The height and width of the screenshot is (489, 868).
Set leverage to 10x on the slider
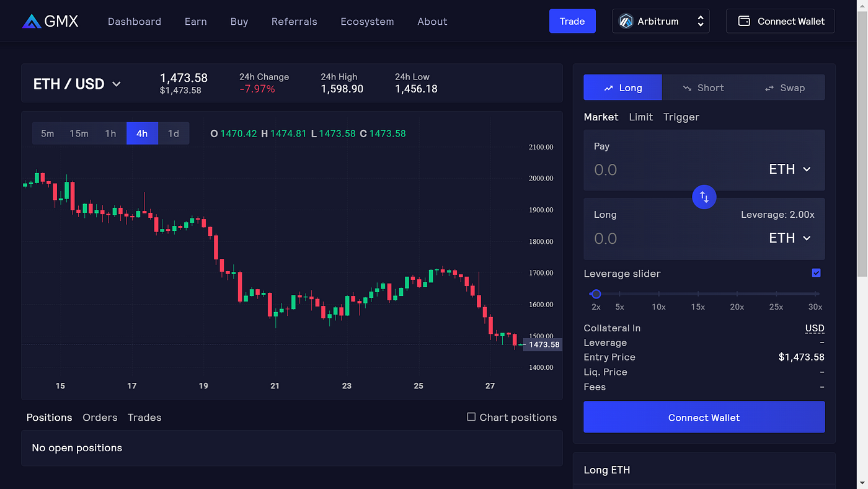tap(658, 294)
